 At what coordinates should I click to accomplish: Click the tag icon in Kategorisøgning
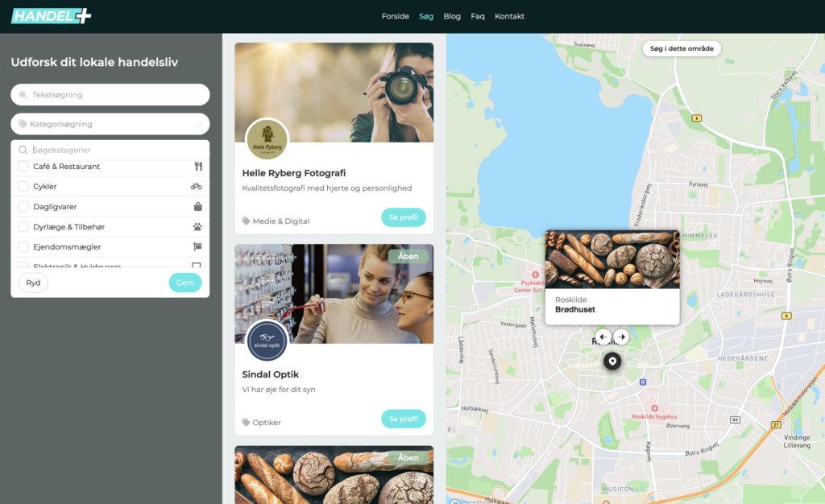click(x=23, y=124)
